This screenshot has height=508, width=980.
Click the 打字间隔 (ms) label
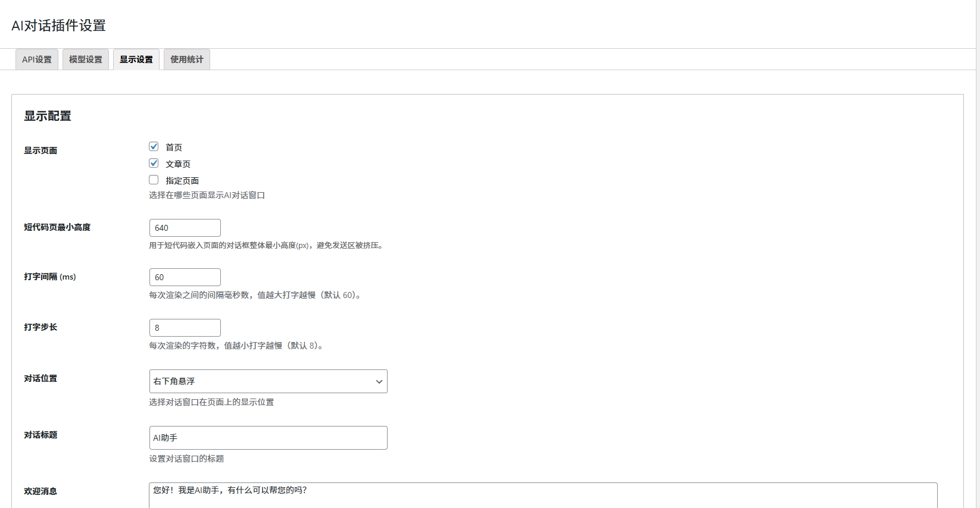point(50,277)
